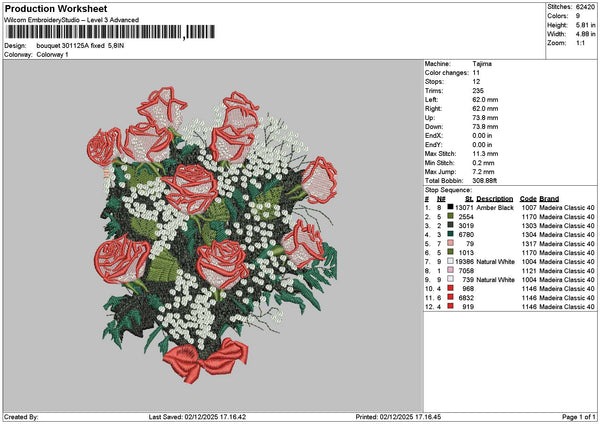Viewport: 600px width, 424px height.
Task: Select the Height value 5.81 in
Action: click(585, 25)
